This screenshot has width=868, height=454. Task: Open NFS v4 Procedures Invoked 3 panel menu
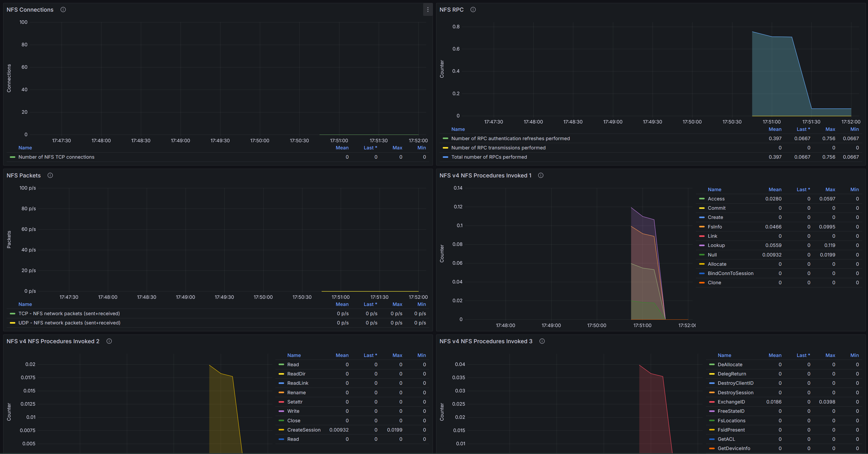486,341
